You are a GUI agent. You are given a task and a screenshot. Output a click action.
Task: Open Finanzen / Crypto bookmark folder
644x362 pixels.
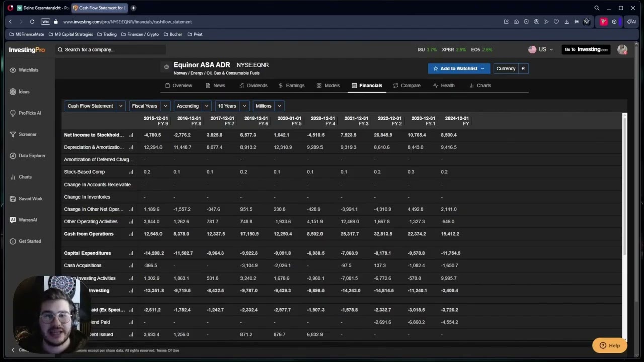coord(139,34)
